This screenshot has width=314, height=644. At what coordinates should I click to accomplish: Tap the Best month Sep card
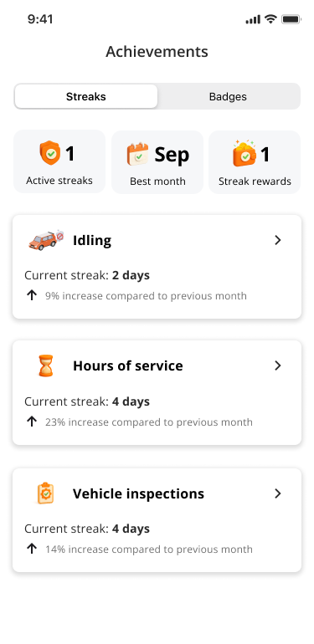[x=157, y=161]
